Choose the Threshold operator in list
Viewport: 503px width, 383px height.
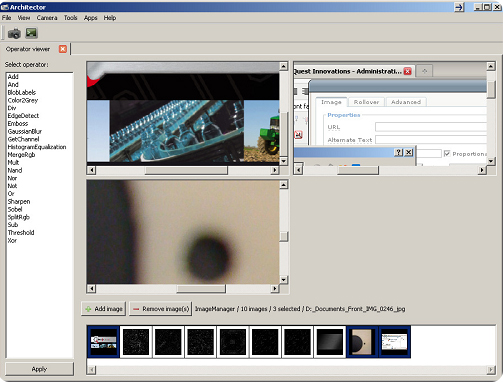tap(21, 233)
